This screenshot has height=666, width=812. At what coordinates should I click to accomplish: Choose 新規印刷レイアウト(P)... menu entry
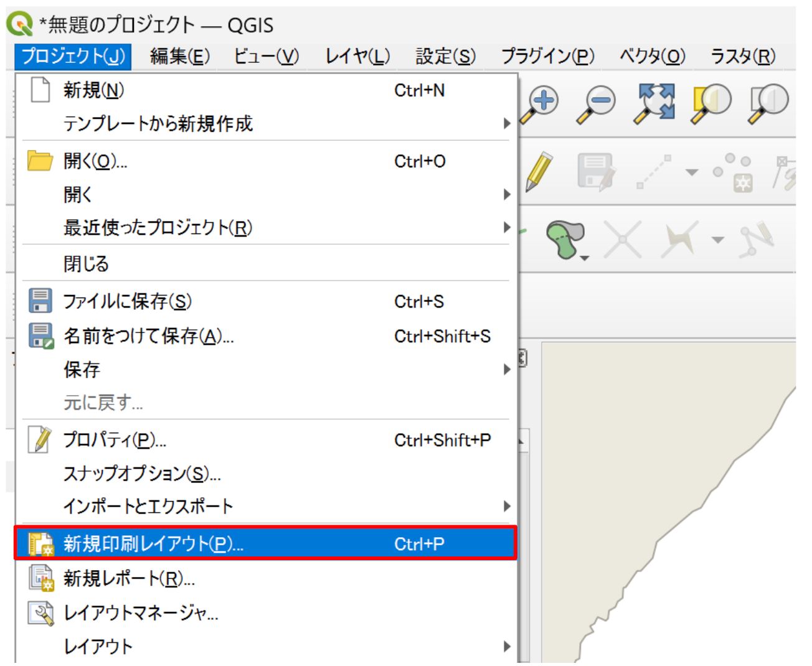(x=267, y=544)
